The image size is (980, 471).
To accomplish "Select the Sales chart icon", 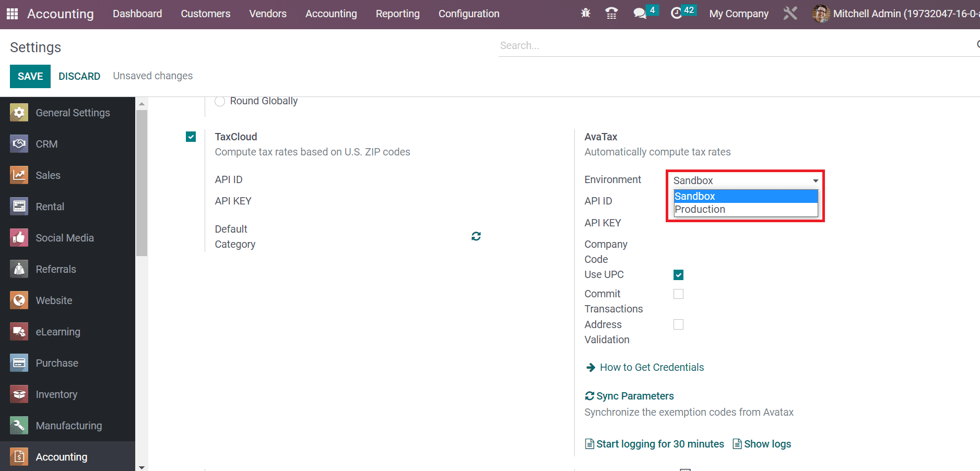I will point(19,175).
